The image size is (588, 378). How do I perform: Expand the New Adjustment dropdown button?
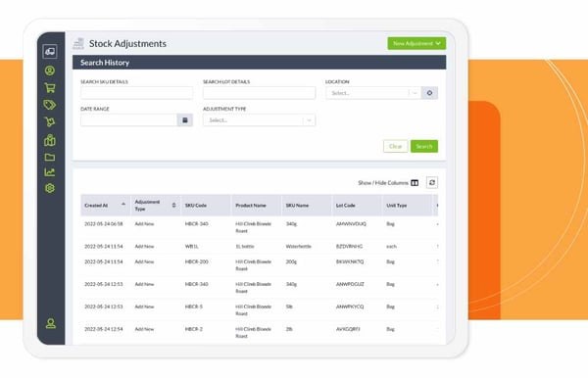(x=416, y=43)
